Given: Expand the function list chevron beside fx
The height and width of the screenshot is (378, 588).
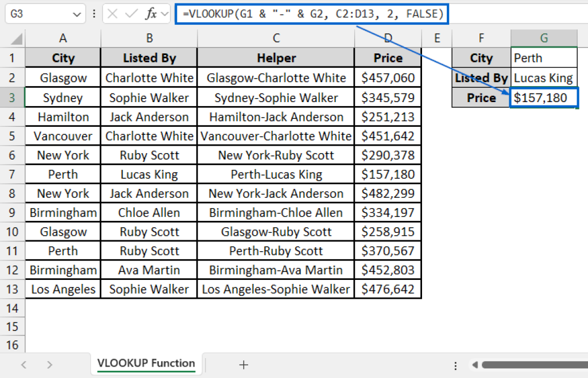Looking at the screenshot, I should point(164,14).
